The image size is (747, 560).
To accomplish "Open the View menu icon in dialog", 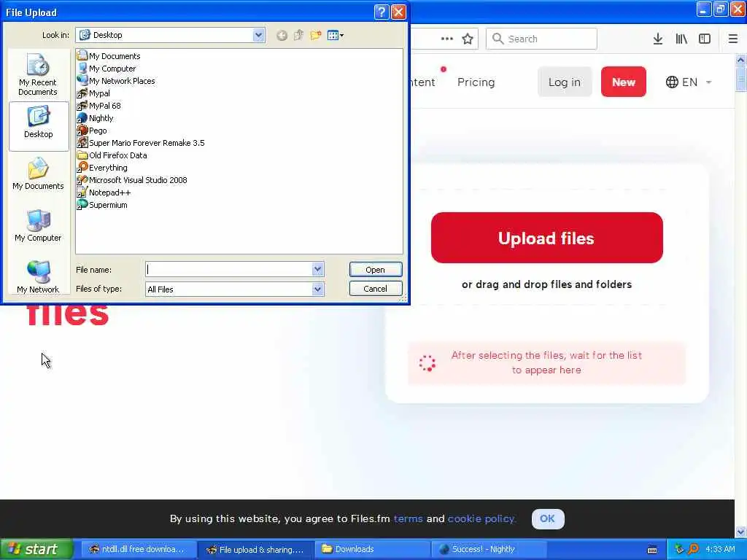I will 336,35.
